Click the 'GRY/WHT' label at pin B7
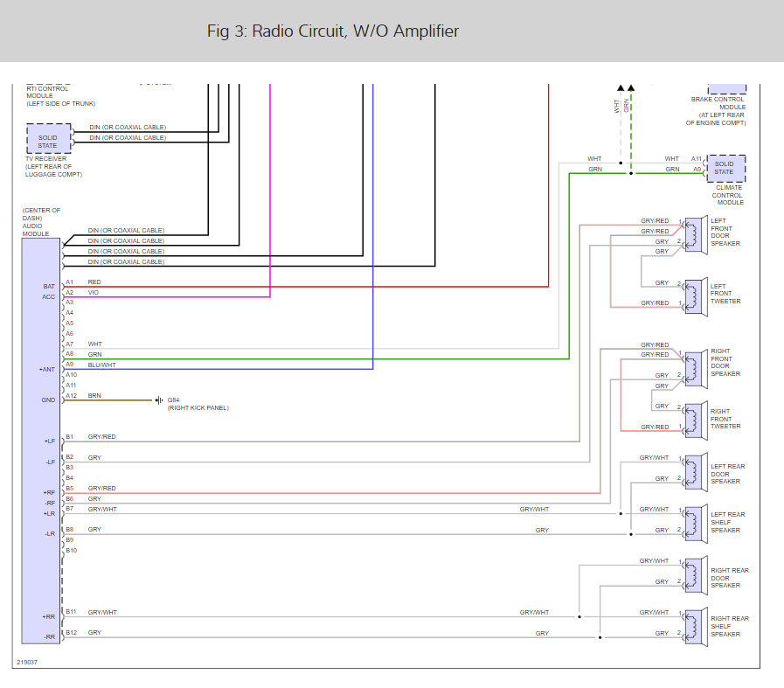Image resolution: width=784 pixels, height=688 pixels. pyautogui.click(x=102, y=510)
